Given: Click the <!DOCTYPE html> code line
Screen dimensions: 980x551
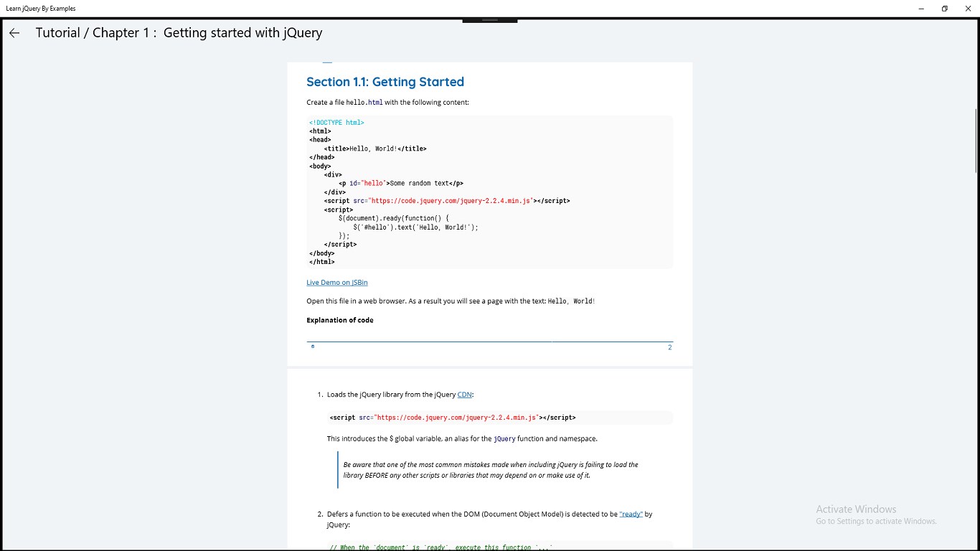Looking at the screenshot, I should click(x=336, y=123).
